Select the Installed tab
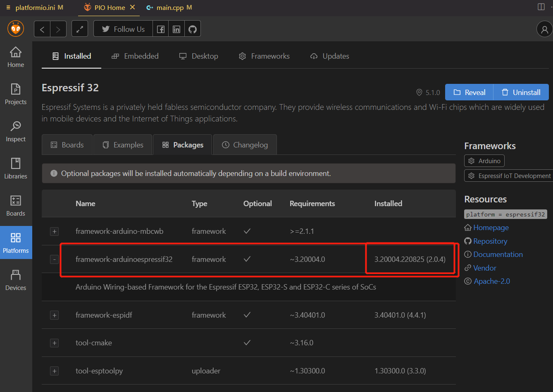 click(72, 56)
